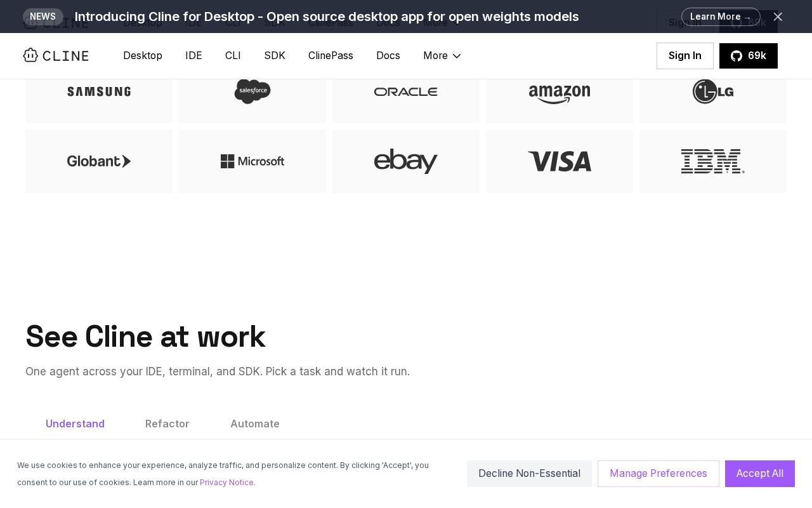
Task: Select the Microsoft logo tile
Action: (252, 161)
